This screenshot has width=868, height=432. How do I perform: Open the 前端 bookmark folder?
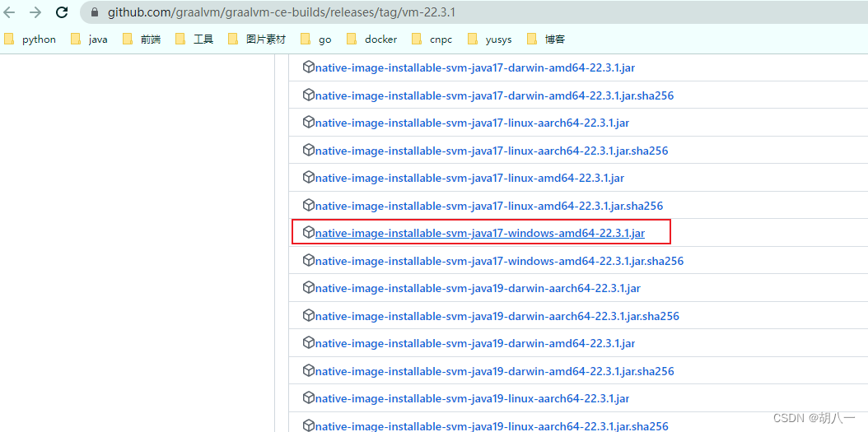point(142,39)
